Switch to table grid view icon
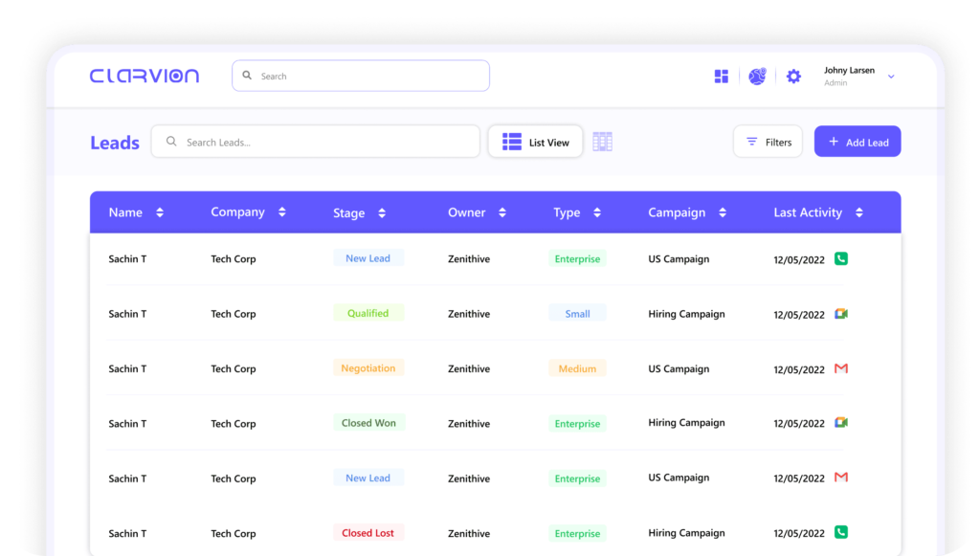 602,142
